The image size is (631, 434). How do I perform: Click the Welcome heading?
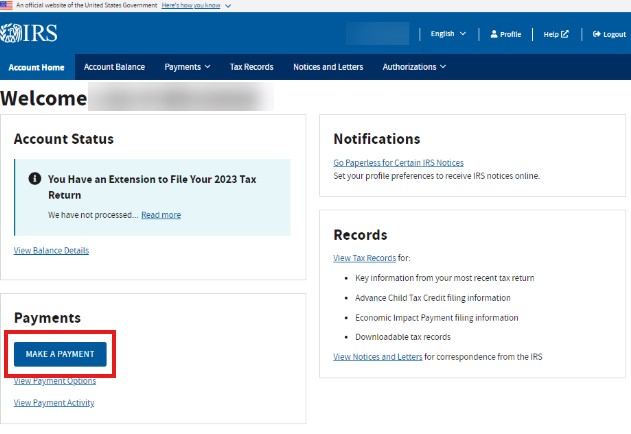43,98
